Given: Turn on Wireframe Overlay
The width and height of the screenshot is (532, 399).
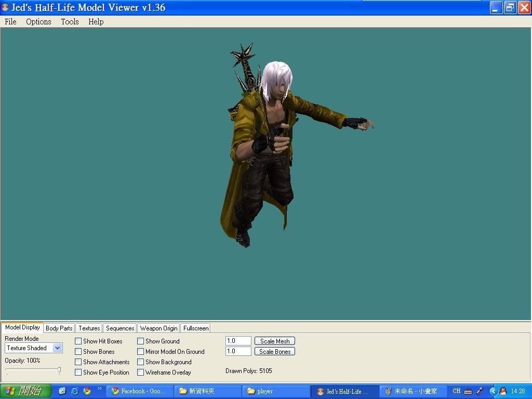Looking at the screenshot, I should click(141, 373).
